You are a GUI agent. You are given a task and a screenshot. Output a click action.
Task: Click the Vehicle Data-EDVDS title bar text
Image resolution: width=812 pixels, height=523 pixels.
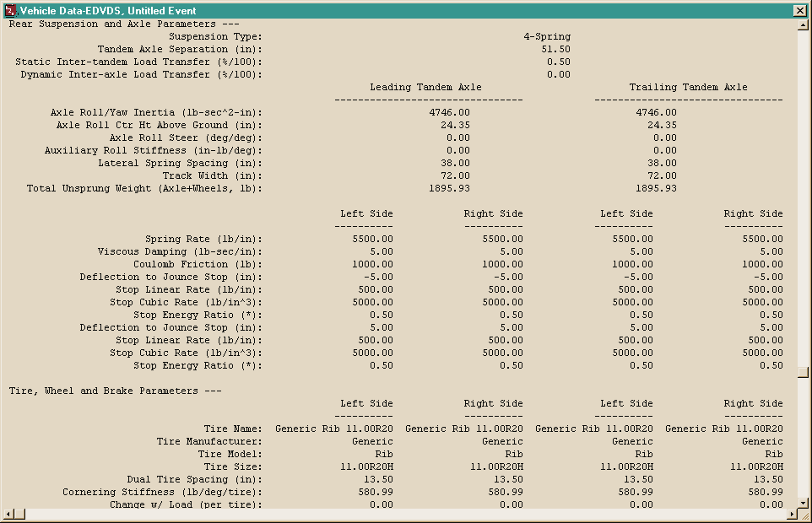click(108, 10)
